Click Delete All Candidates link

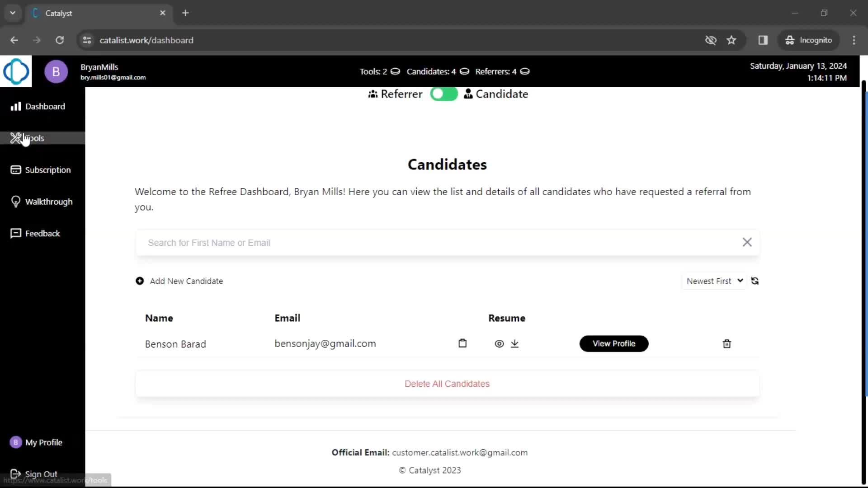click(447, 383)
